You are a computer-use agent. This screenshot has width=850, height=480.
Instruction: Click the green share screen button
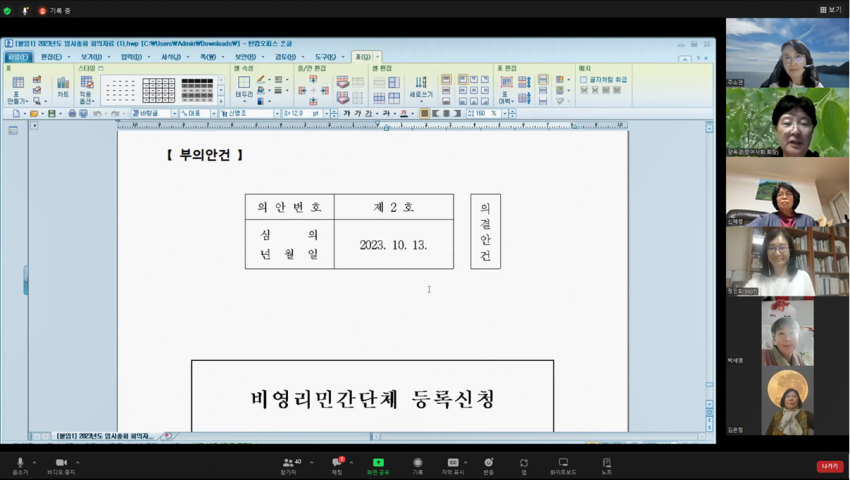click(x=378, y=463)
